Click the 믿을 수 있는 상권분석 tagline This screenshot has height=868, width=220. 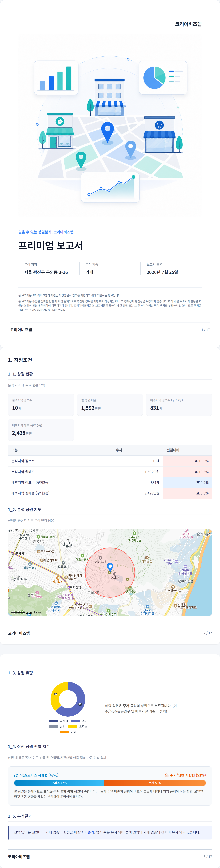coord(46,232)
